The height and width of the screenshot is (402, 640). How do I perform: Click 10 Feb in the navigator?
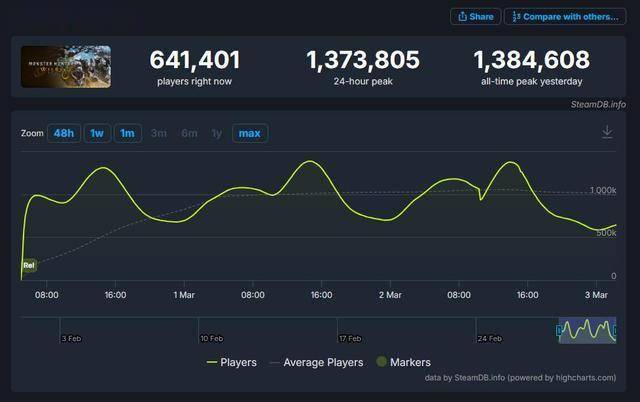click(211, 338)
